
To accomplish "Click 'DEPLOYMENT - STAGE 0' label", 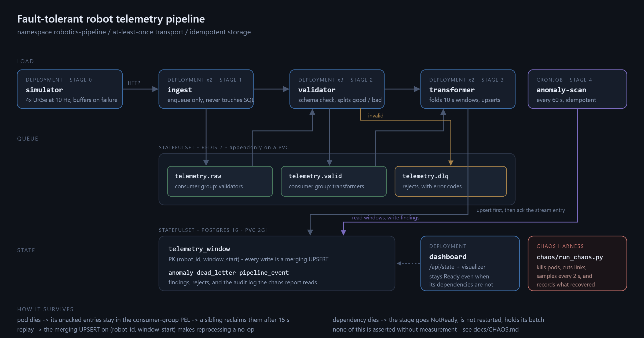I will [59, 80].
